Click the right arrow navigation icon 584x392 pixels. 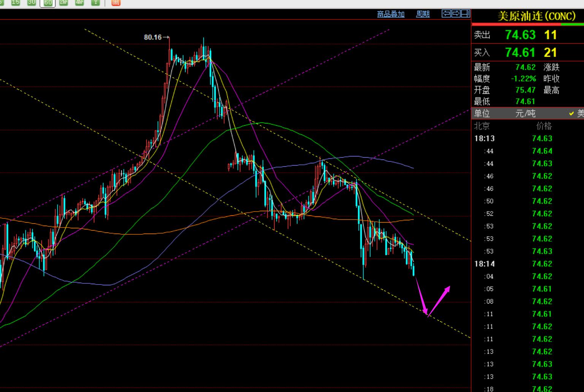tap(456, 14)
